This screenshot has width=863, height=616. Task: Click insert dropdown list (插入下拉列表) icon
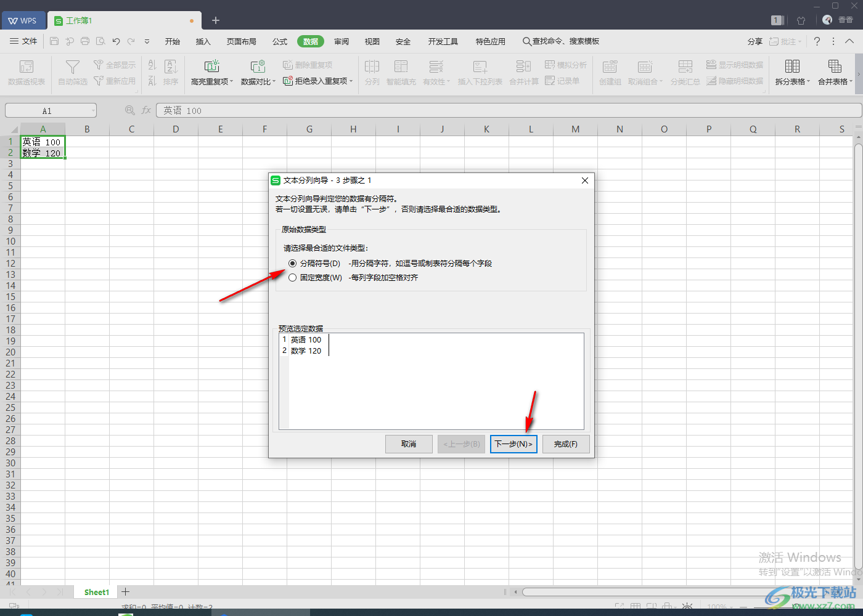tap(480, 67)
